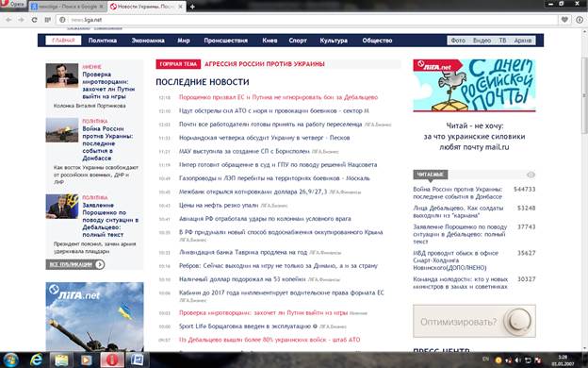588x368 pixels.
Task: Click the site info icon in address bar
Action: (62, 20)
